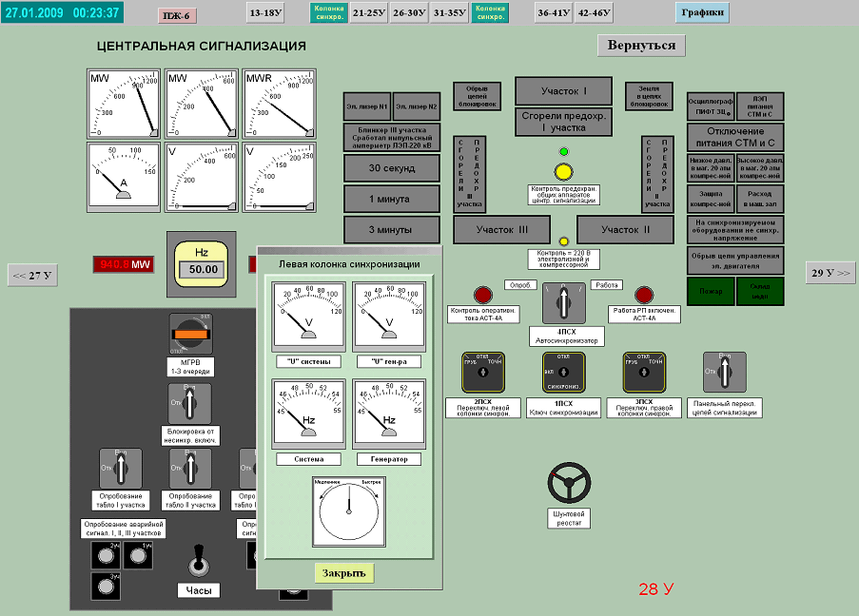Toggle Панельный перекл. цепей сигнализации switch
Screen dimensions: 859x616
[x=723, y=372]
